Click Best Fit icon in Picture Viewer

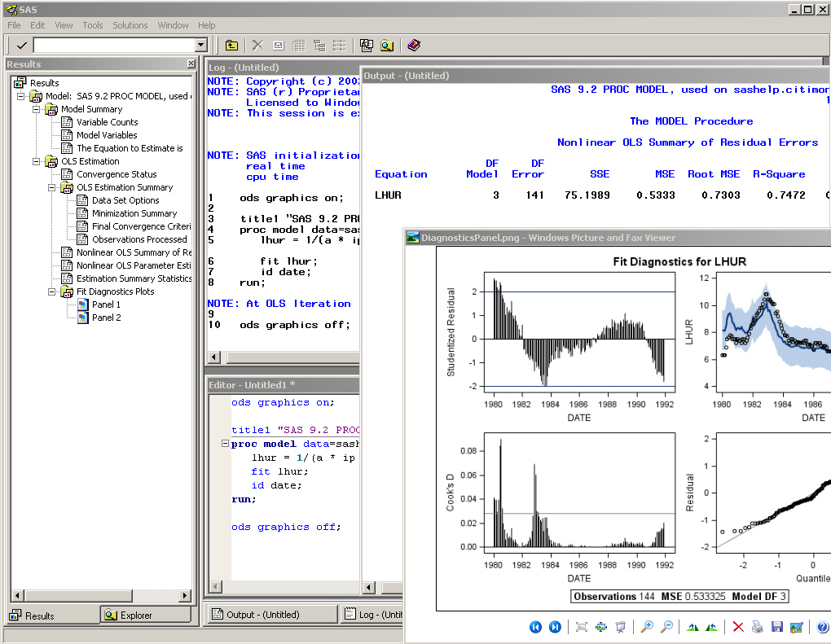coord(582,627)
